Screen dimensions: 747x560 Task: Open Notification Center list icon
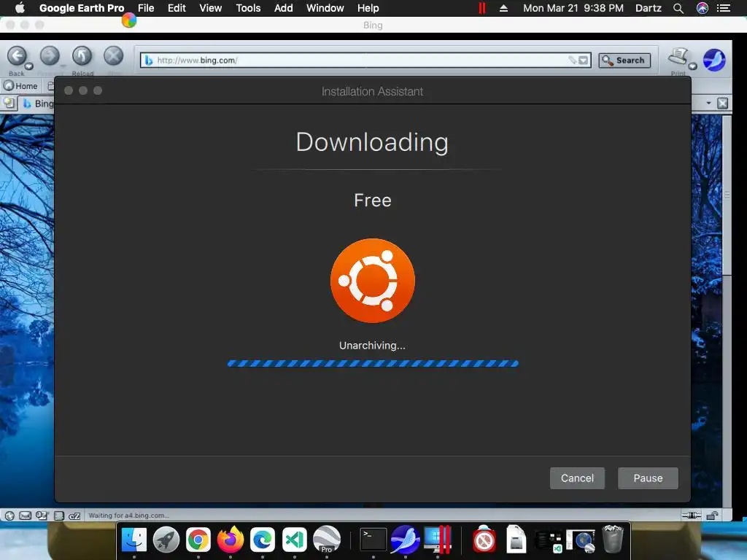click(723, 8)
